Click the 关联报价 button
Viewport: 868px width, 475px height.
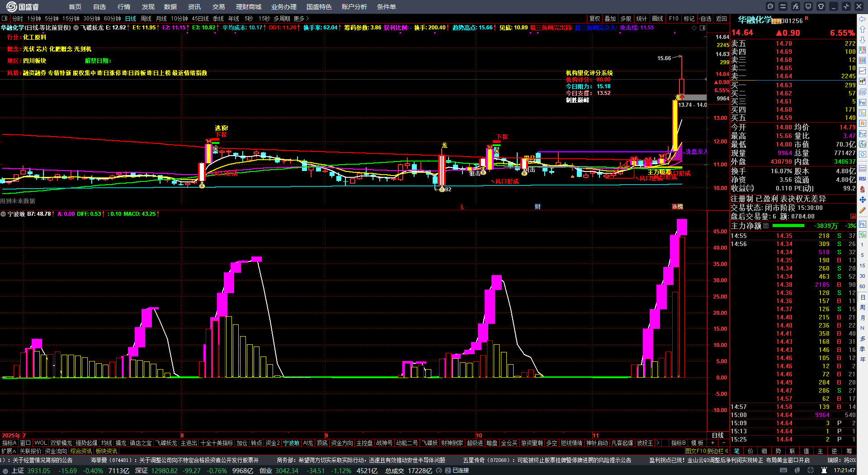[x=30, y=451]
